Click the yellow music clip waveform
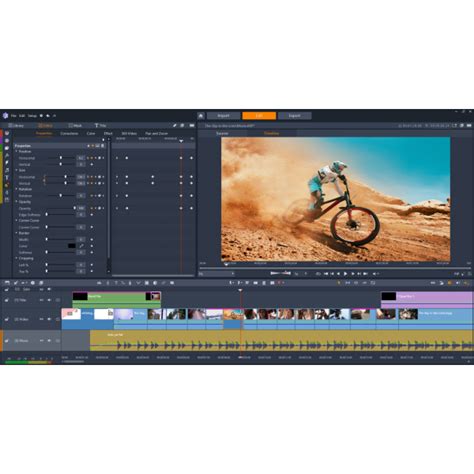Screen dimensions: 474x474 282,341
